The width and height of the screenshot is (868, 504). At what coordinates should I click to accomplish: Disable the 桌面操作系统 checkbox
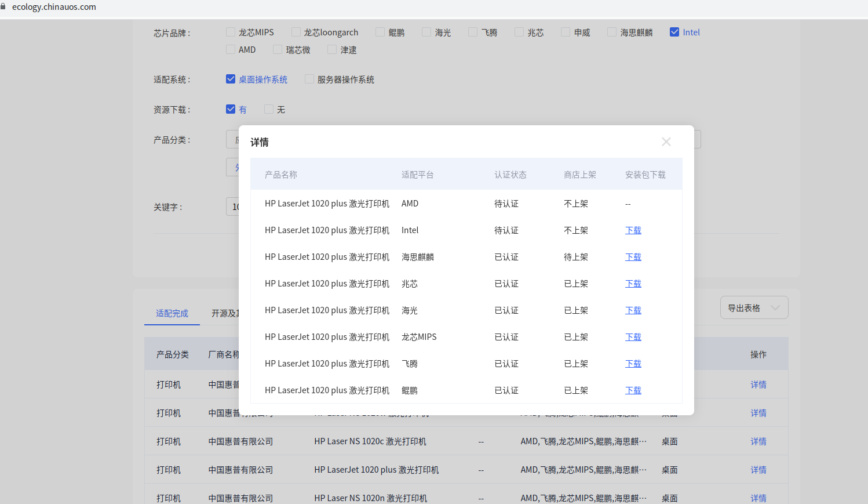click(x=231, y=79)
